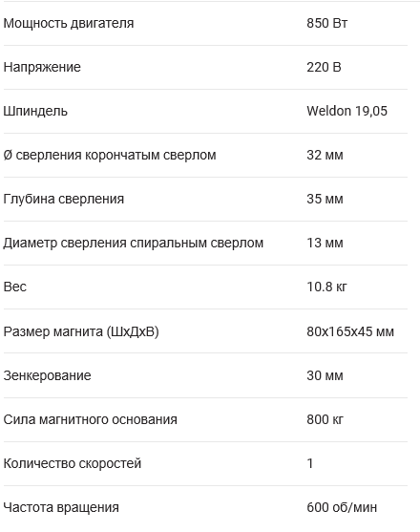Screen dimensions: 420x532
Task: Select the '35 мм' depth value
Action: click(325, 199)
